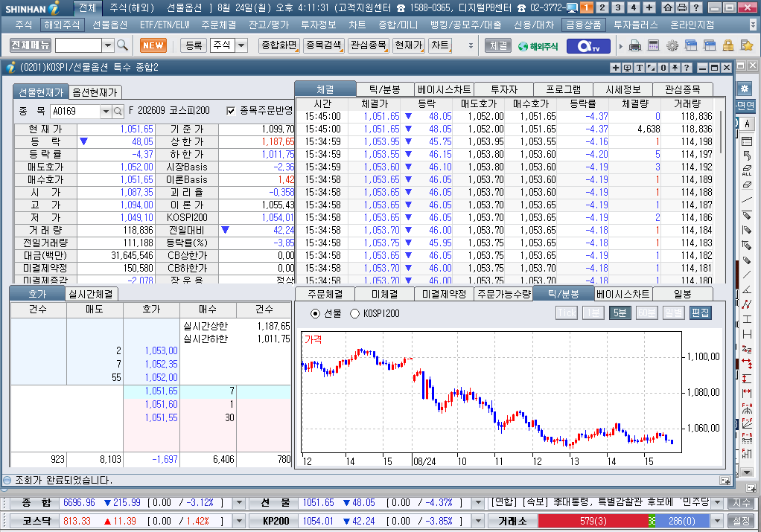Switch to the 미결제약정 tab in lower panel

tap(444, 294)
